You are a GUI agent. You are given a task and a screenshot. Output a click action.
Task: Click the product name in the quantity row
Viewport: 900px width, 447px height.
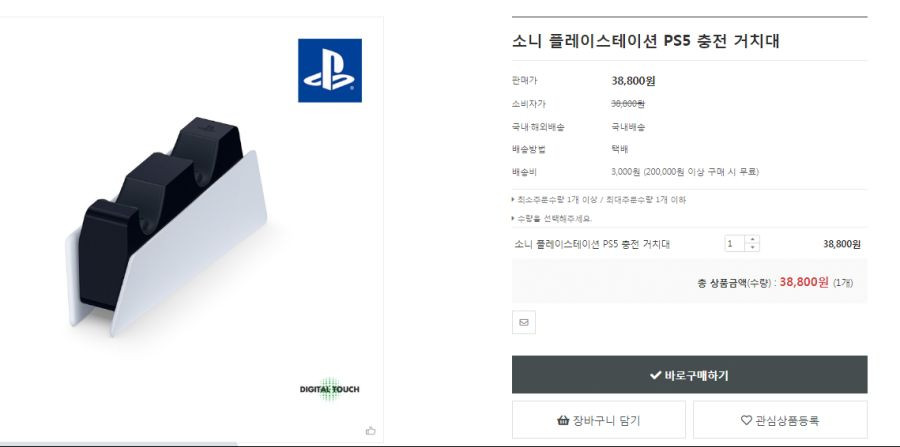(592, 244)
